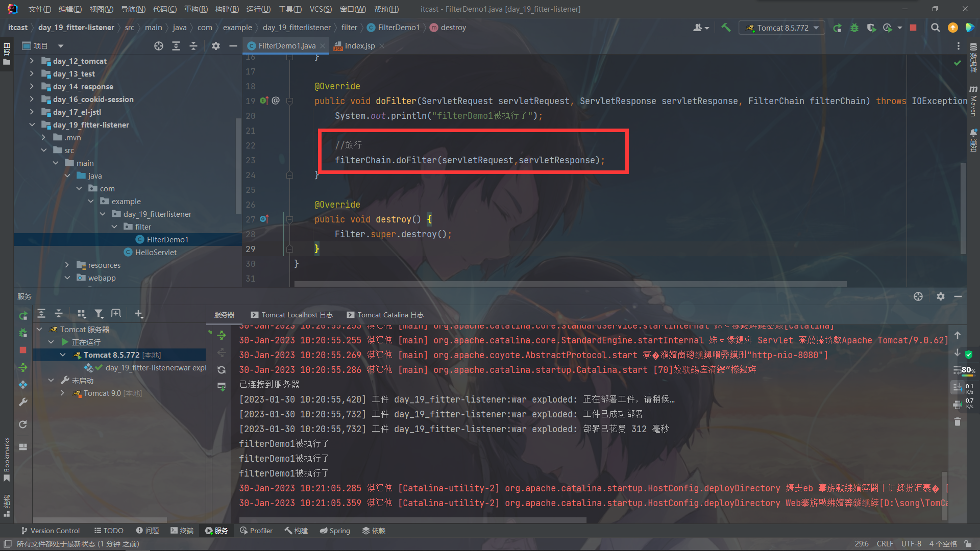Expand the day_12_tomcat project folder

[32, 61]
